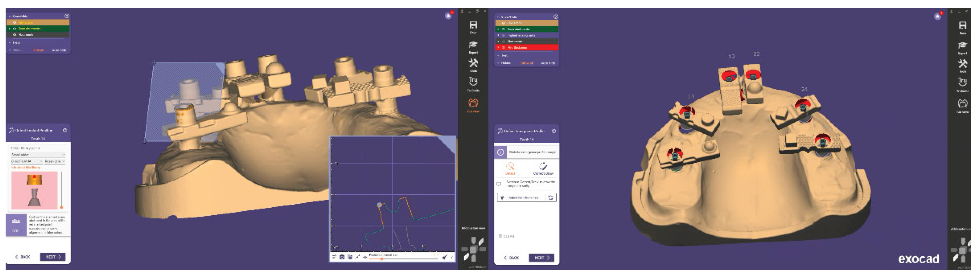The height and width of the screenshot is (276, 980).
Task: Select the Detect tool in right wizard
Action: (x=510, y=168)
